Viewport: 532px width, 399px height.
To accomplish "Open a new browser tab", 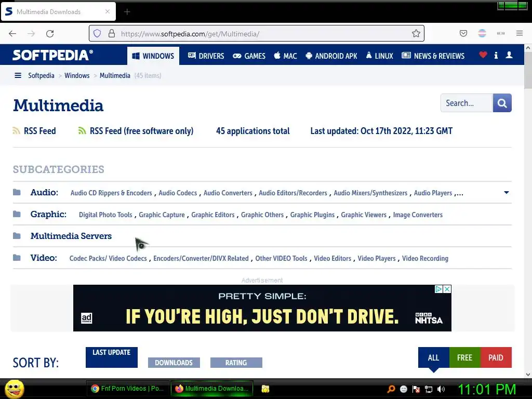I will tap(127, 12).
